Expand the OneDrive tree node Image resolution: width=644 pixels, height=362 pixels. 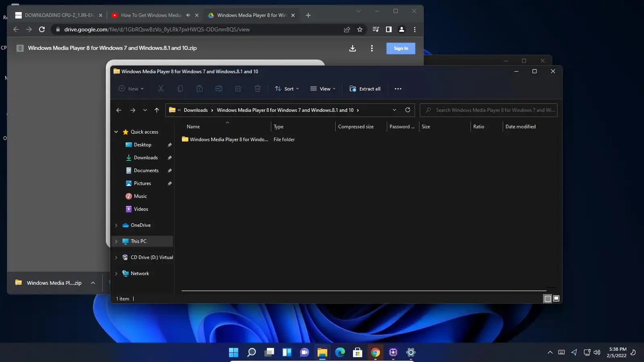(x=116, y=225)
